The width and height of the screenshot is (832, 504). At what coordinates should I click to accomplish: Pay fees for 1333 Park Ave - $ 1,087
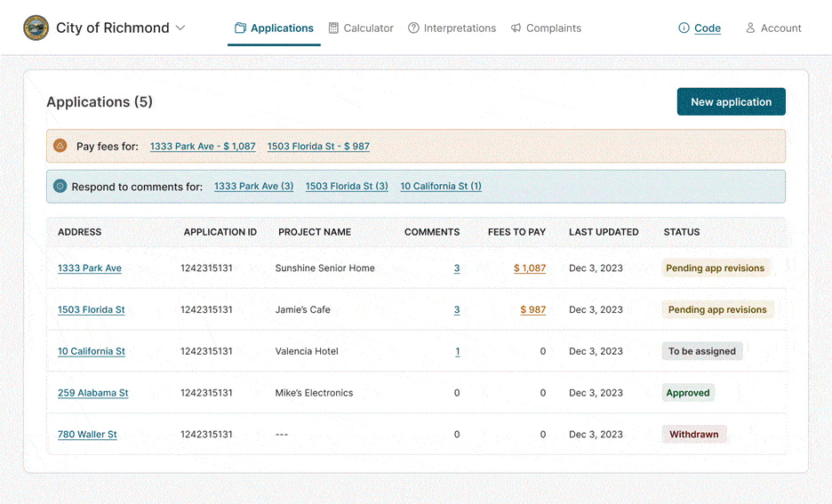point(203,147)
